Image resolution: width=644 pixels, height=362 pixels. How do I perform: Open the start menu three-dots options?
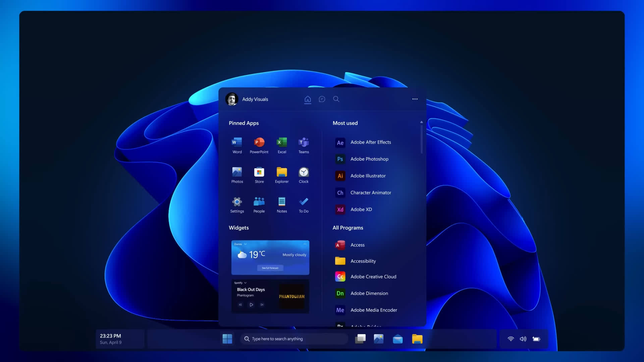tap(415, 99)
